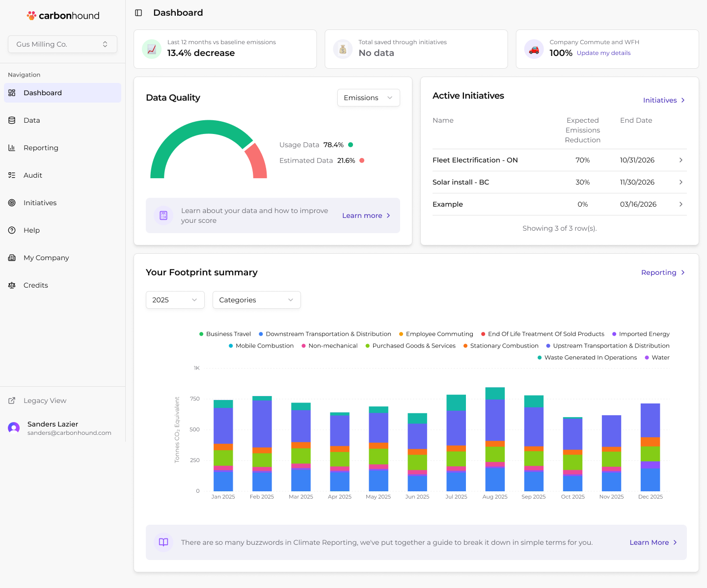Click the Credits scale icon
The height and width of the screenshot is (588, 707).
[x=12, y=285]
